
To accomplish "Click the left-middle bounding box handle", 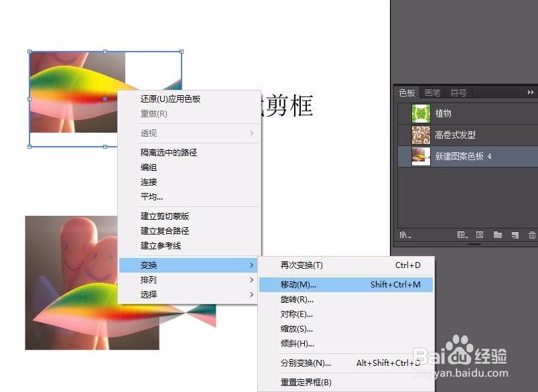I will [29, 99].
